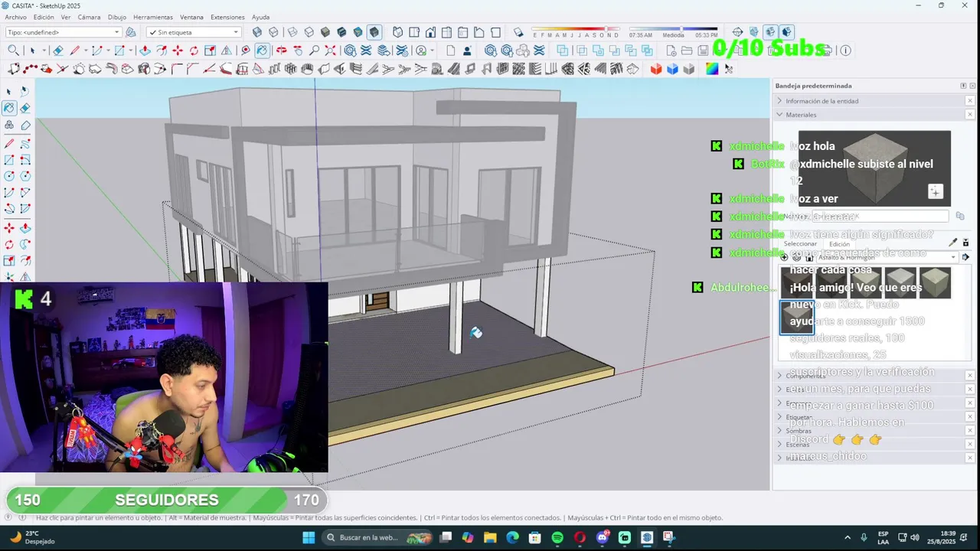Open Spotify from the taskbar
Image resolution: width=980 pixels, height=551 pixels.
[x=557, y=537]
